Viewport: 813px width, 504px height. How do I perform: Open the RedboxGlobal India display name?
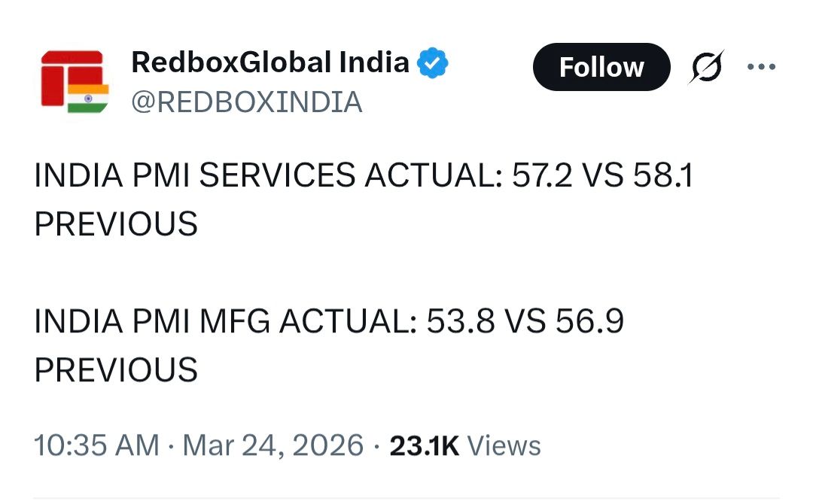tap(269, 62)
